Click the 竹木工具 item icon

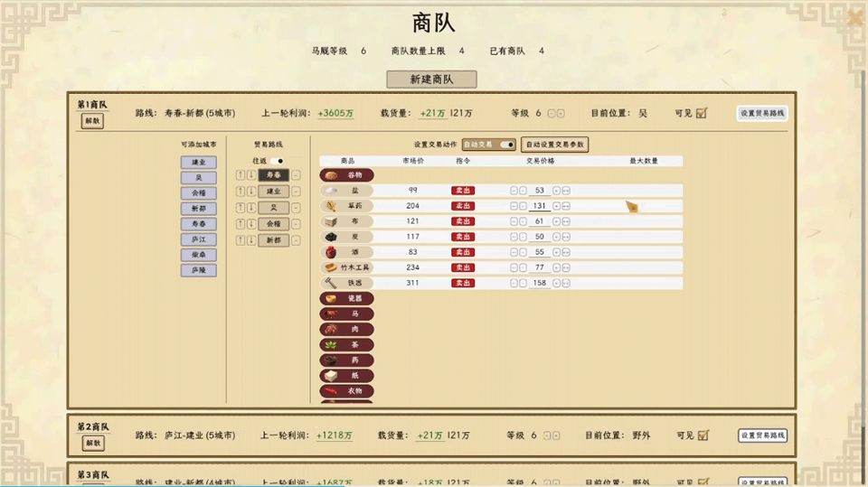click(x=331, y=267)
